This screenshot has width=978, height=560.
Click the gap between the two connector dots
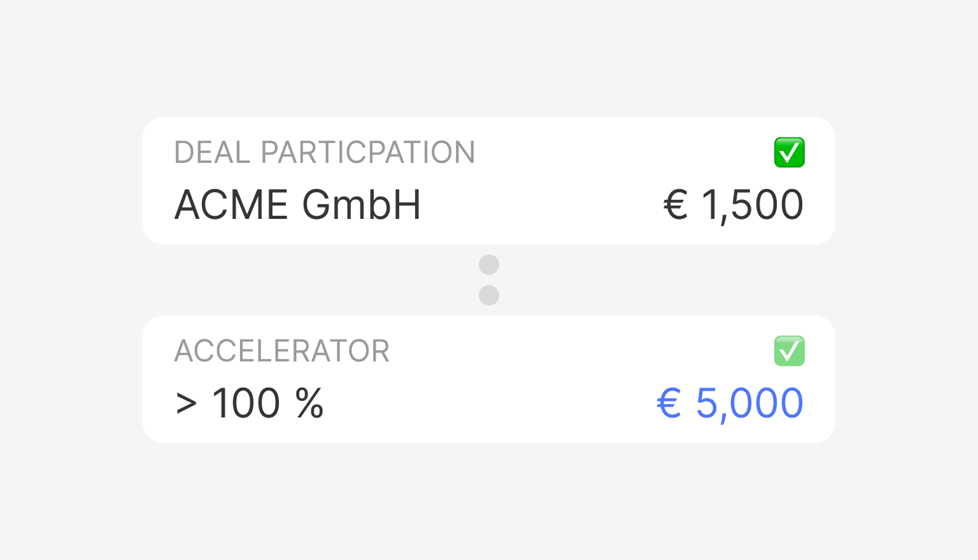[489, 280]
